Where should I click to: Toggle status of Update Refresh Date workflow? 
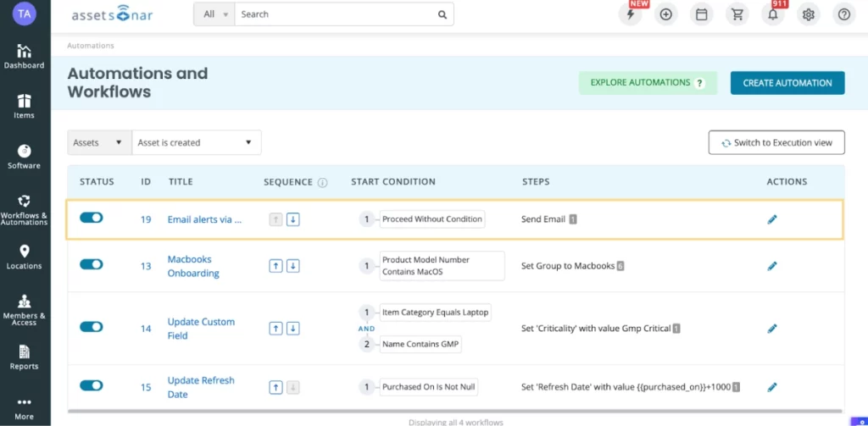click(x=92, y=385)
